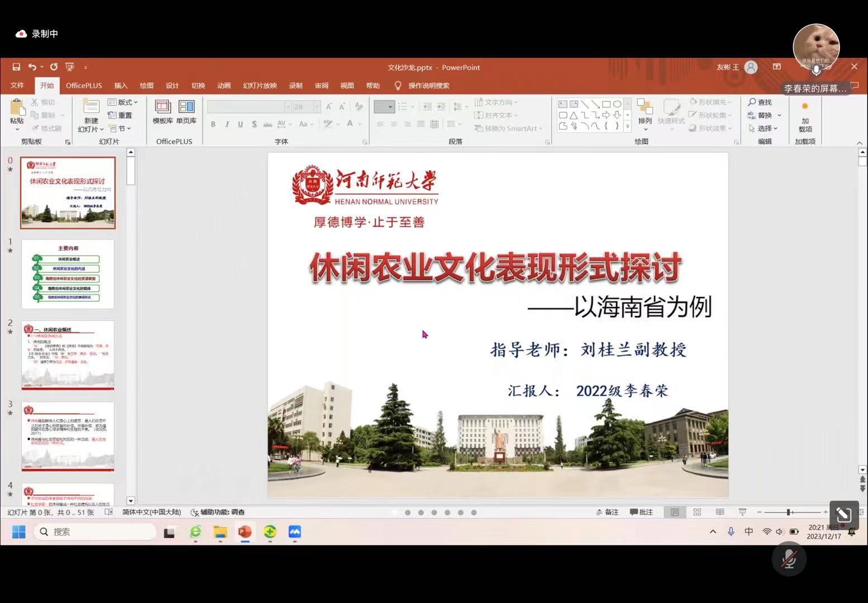Click the Save icon in title bar
Viewport: 868px width, 603px height.
point(16,67)
